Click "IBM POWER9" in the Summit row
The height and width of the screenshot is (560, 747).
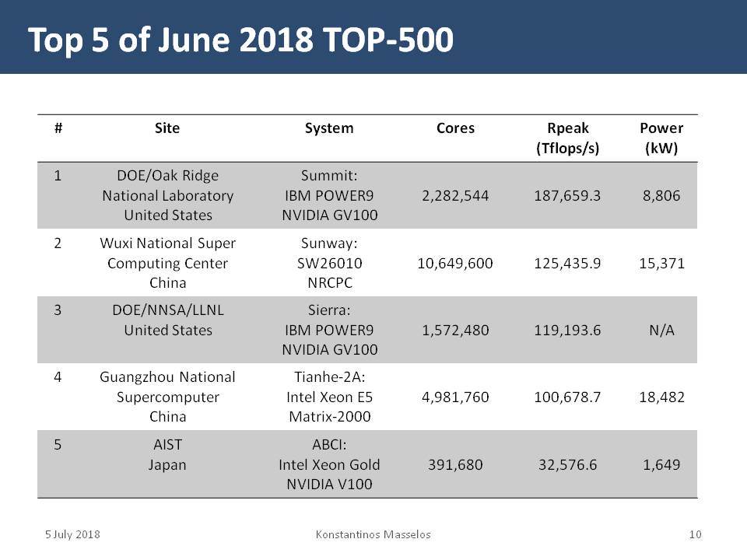click(329, 196)
